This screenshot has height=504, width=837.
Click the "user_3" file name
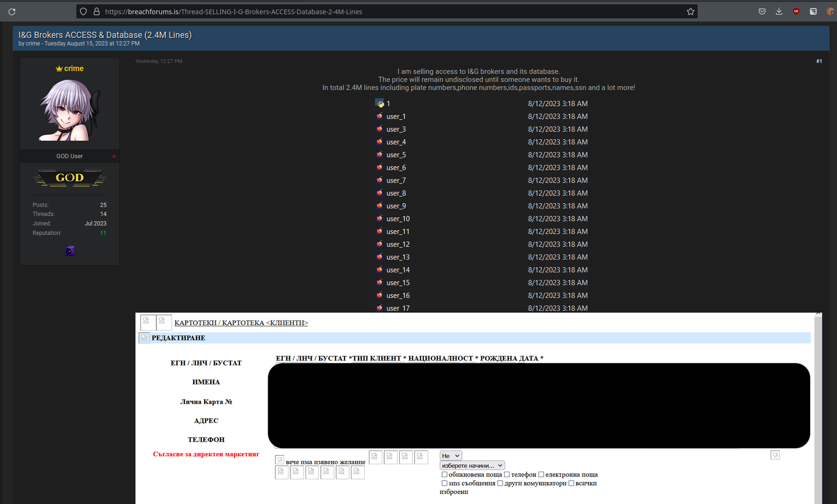point(396,129)
